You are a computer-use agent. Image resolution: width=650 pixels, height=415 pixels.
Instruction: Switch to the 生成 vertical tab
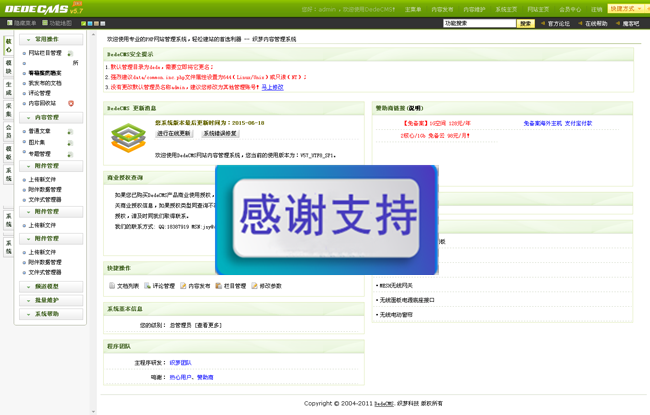tap(8, 89)
